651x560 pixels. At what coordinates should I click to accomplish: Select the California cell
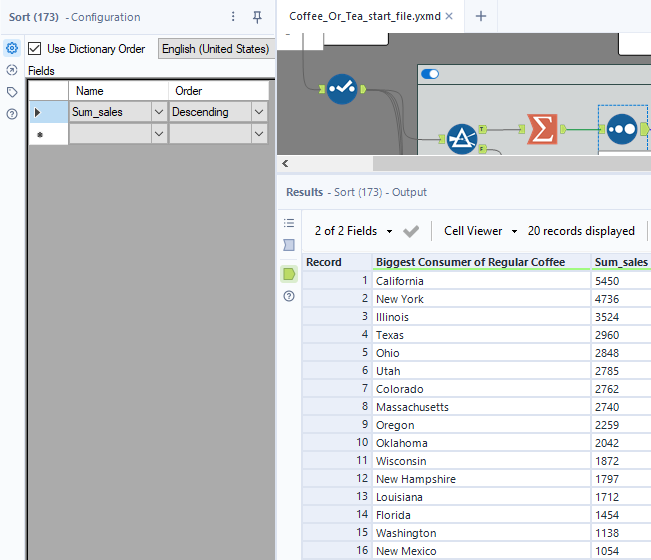[481, 281]
